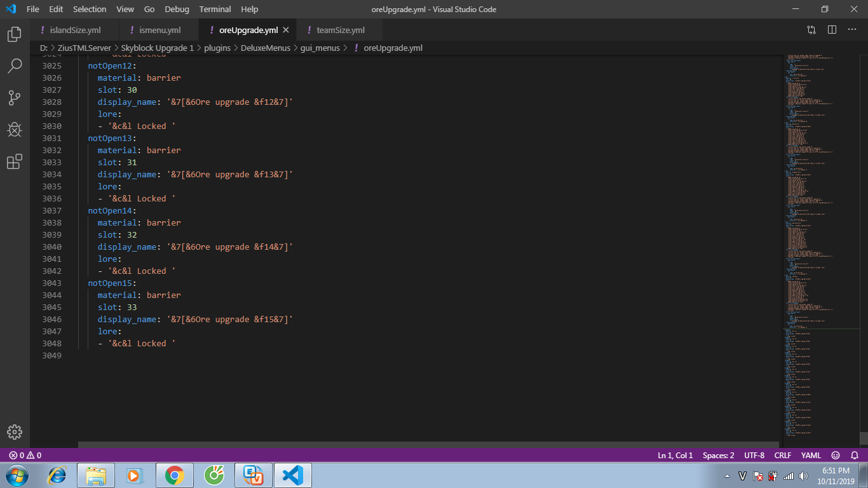Click the Open Changes compare icon

tap(811, 30)
